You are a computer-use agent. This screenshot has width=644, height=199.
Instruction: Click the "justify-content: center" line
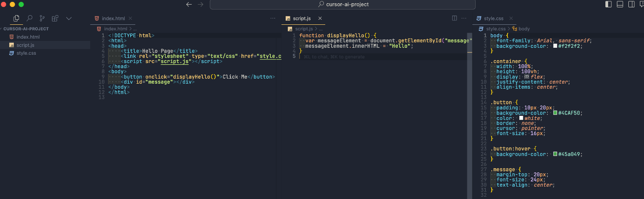click(533, 82)
